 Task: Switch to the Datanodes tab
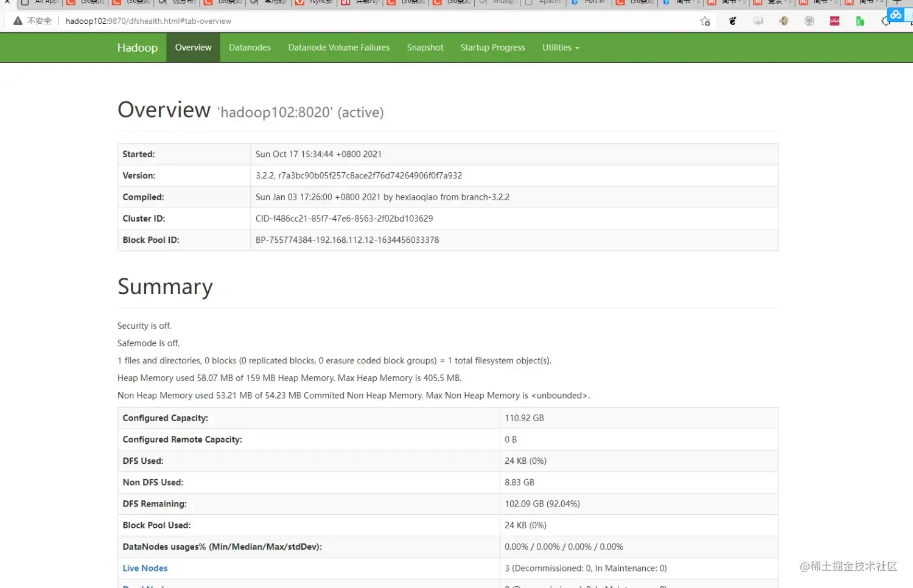[250, 47]
